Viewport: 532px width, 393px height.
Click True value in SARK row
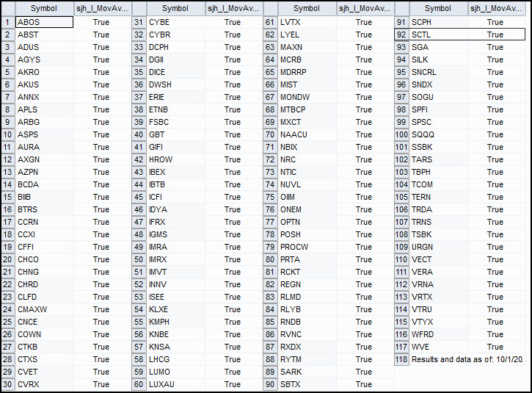click(364, 372)
